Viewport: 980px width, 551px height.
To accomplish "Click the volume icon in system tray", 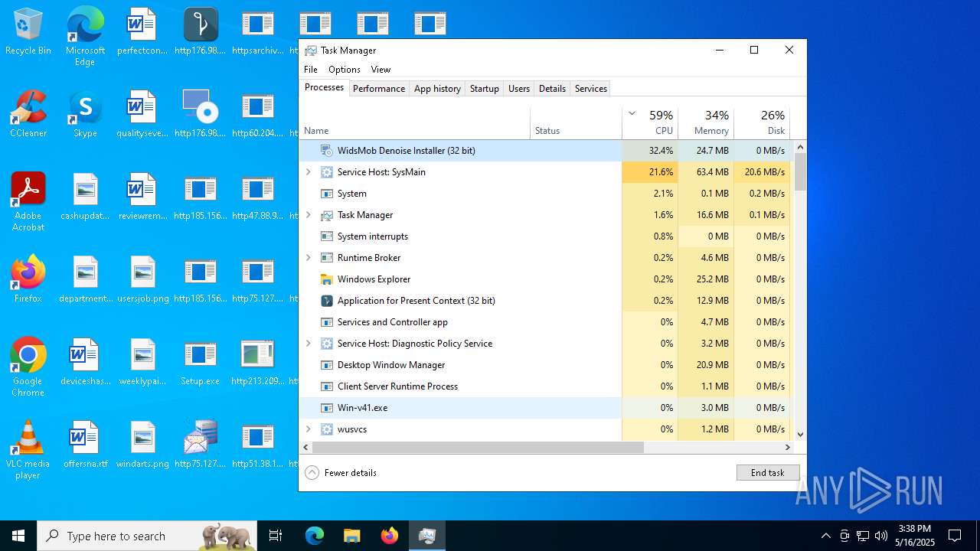I will [x=881, y=536].
